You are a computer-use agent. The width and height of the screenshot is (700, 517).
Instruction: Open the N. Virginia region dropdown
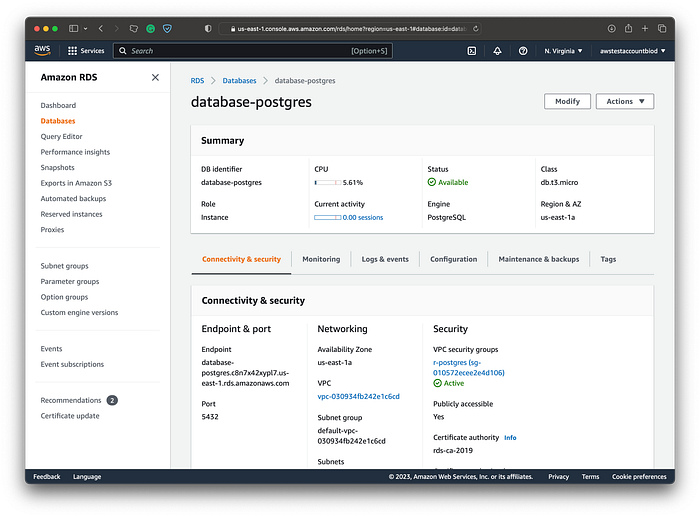coord(563,51)
